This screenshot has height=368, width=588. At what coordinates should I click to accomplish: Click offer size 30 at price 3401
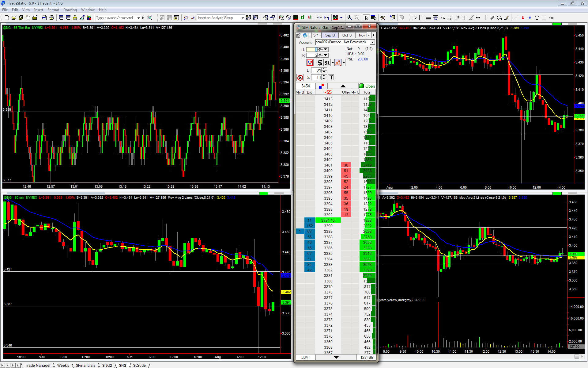point(346,165)
